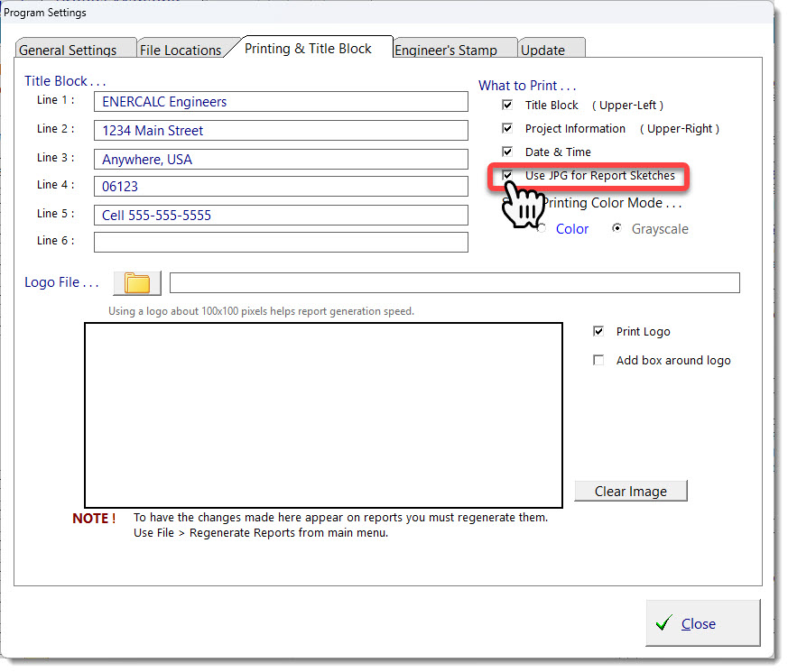Click the Logo File path field
788x672 pixels.
click(x=454, y=283)
